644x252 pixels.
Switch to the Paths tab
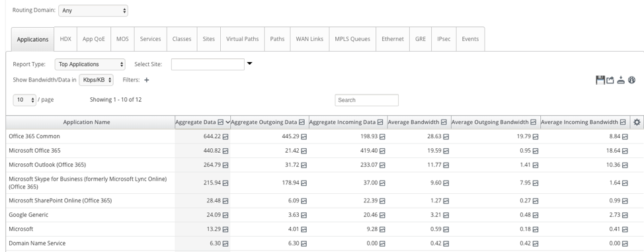pos(277,39)
